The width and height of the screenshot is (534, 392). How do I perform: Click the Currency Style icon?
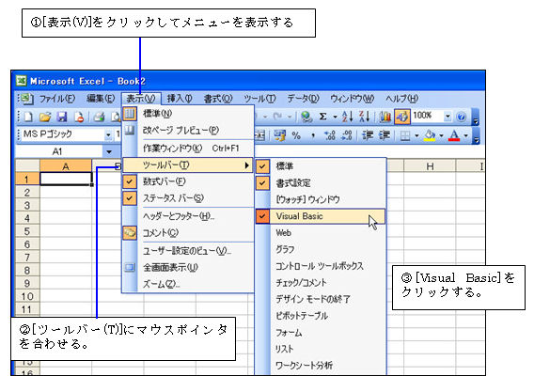[280, 135]
